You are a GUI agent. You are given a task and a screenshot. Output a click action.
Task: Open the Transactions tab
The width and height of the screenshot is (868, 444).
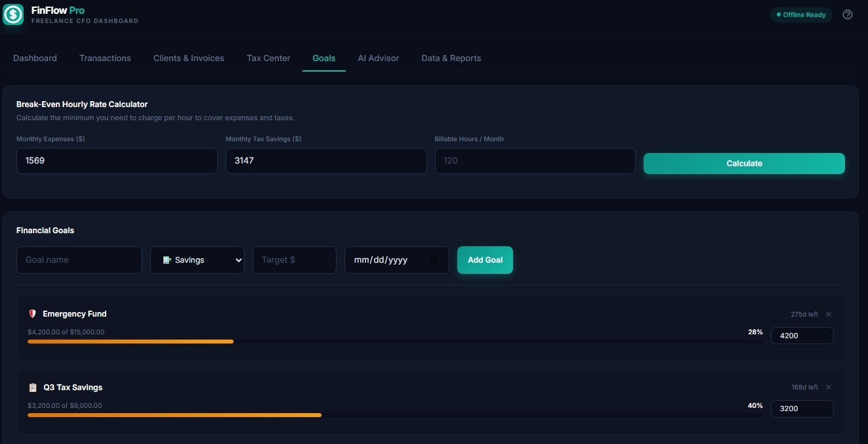coord(105,58)
